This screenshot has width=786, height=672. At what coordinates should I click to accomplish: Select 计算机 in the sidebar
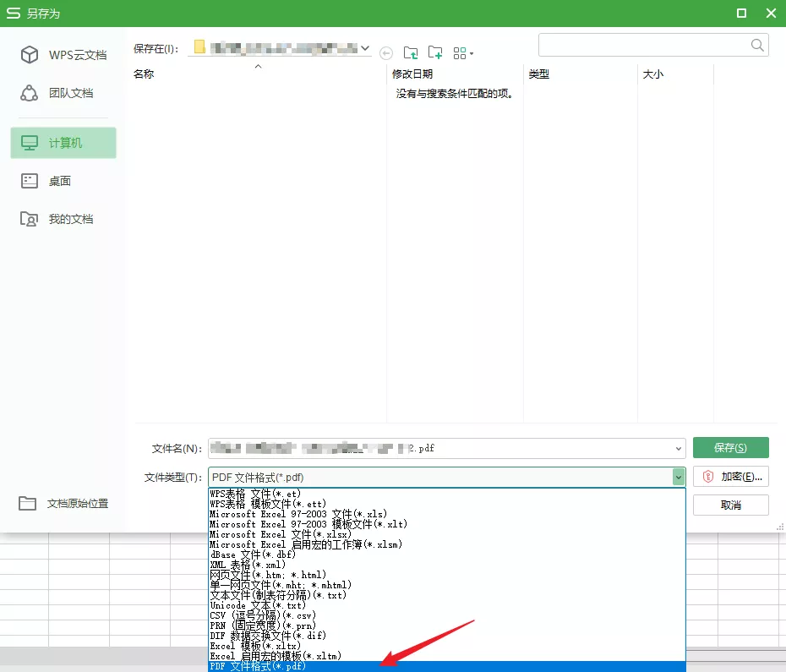tap(63, 143)
